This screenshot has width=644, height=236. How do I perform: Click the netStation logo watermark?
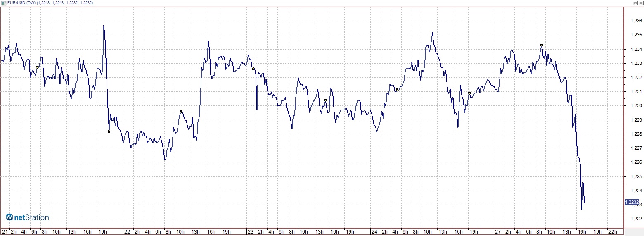28,217
